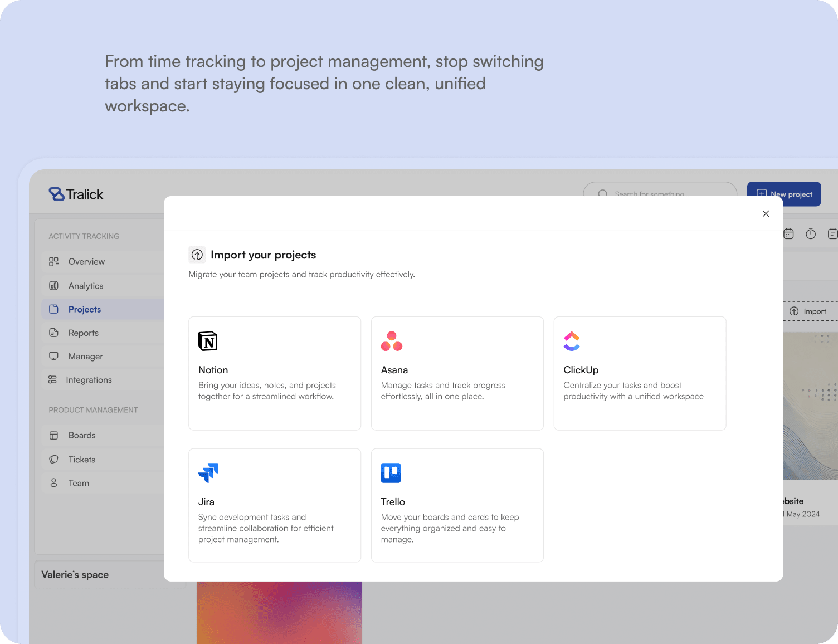
Task: Open Analytics via its bar chart icon
Action: click(53, 286)
